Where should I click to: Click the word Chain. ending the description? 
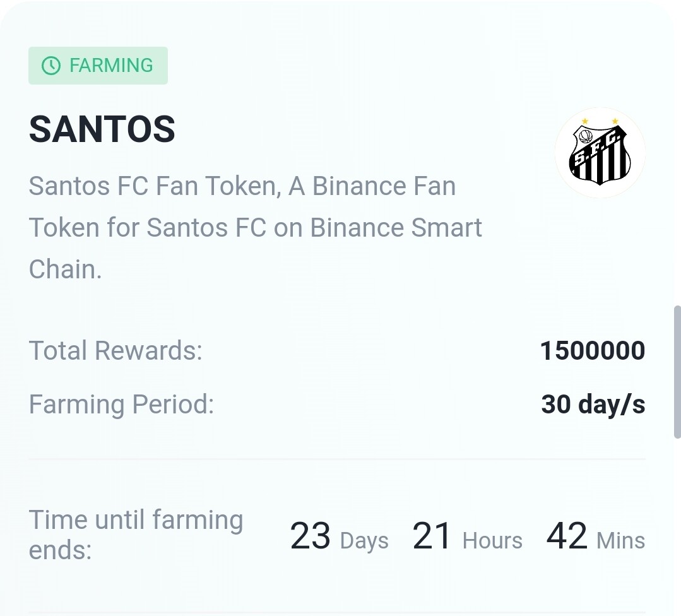(x=65, y=269)
